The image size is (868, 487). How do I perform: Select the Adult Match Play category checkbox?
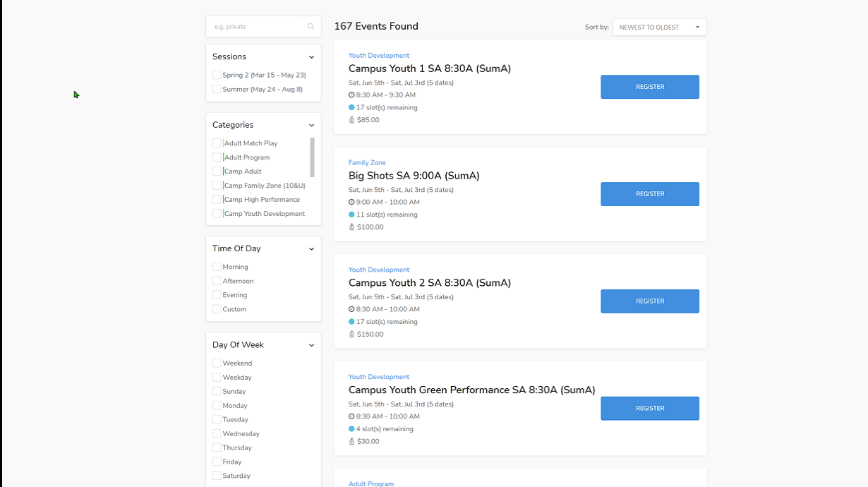click(216, 143)
